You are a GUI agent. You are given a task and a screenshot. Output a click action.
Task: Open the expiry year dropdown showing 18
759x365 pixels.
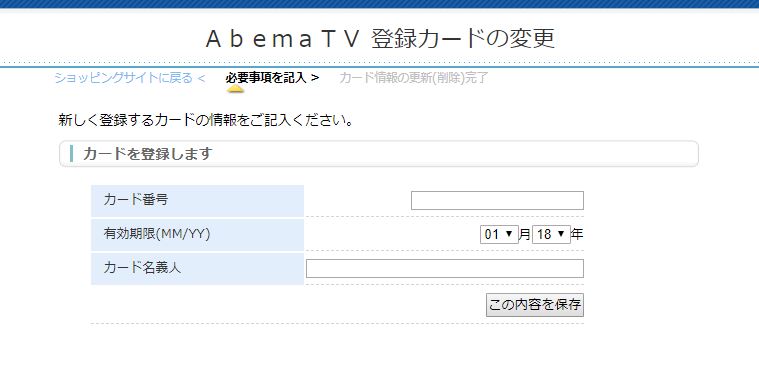[551, 234]
